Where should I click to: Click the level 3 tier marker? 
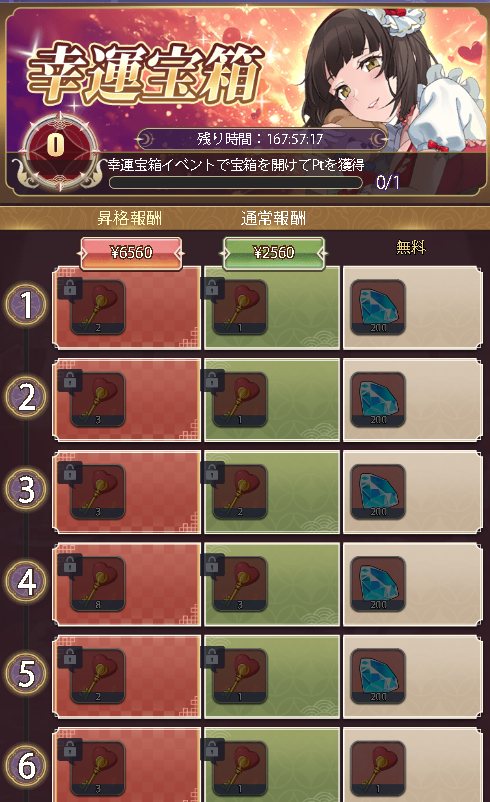pos(26,489)
